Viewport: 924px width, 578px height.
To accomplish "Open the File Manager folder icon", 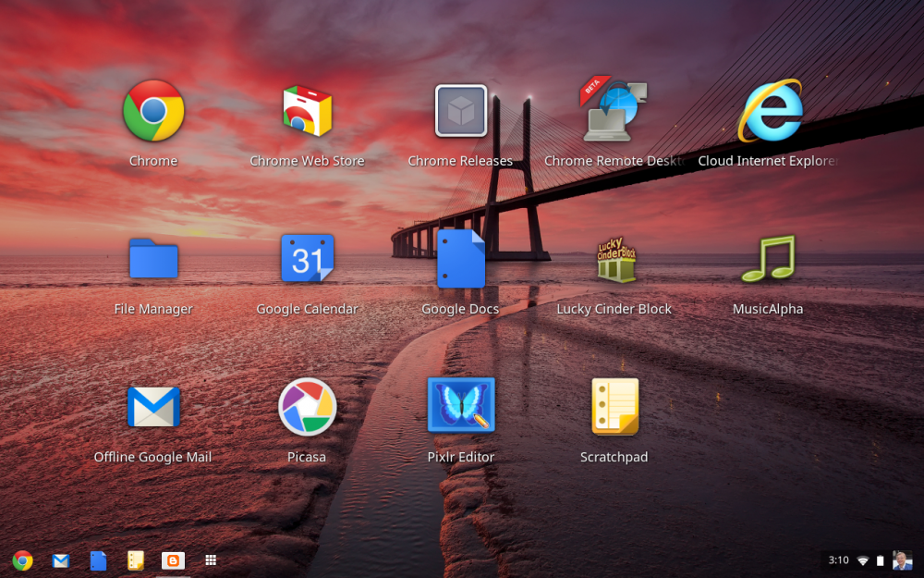I will [x=153, y=259].
